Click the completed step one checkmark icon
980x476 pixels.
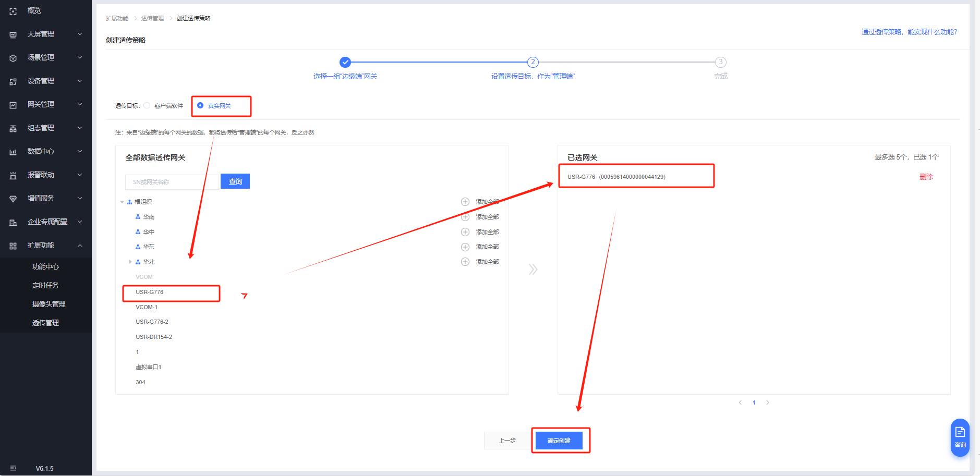345,62
